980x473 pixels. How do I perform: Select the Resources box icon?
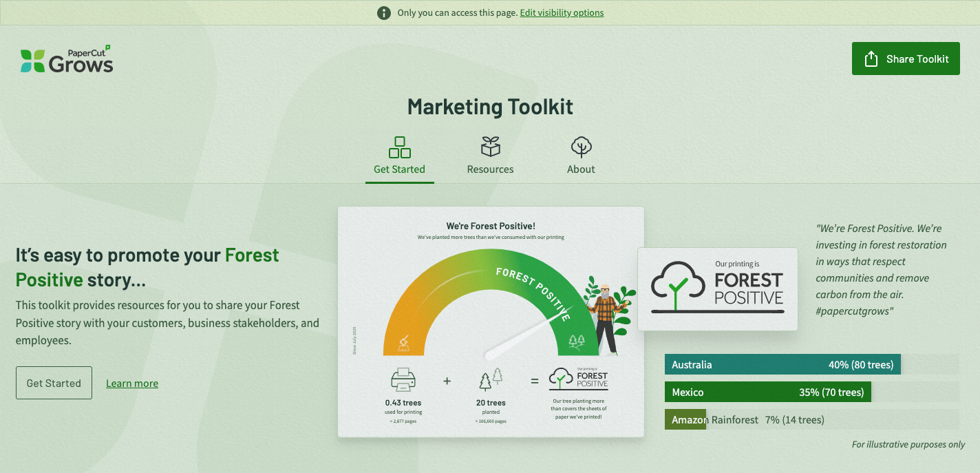tap(490, 147)
